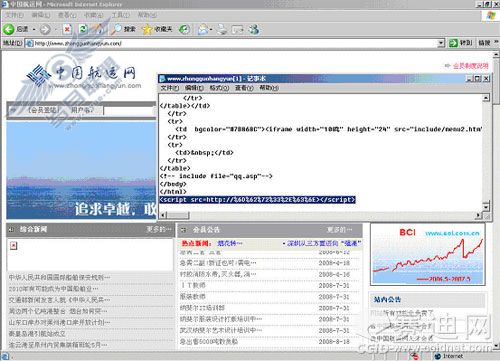This screenshot has width=500, height=361.
Task: Open news link starting 交通部新闻发言人就
Action: (59, 300)
